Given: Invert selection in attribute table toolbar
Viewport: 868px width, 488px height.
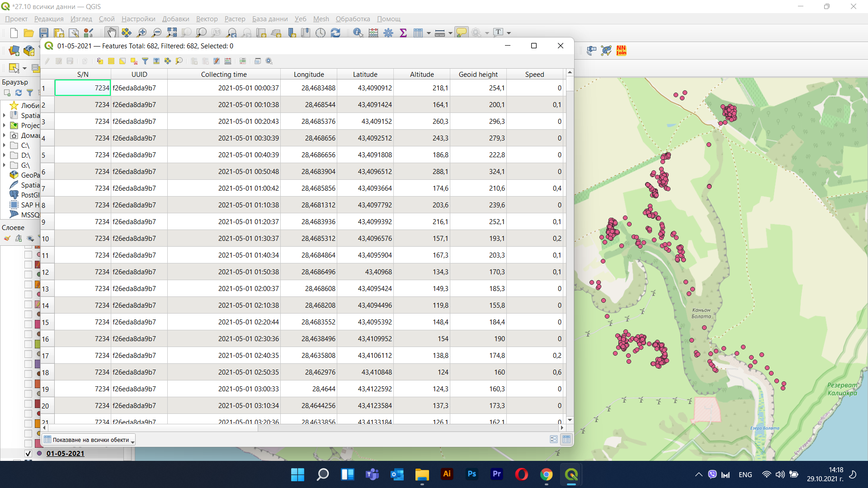Looking at the screenshot, I should (x=123, y=61).
